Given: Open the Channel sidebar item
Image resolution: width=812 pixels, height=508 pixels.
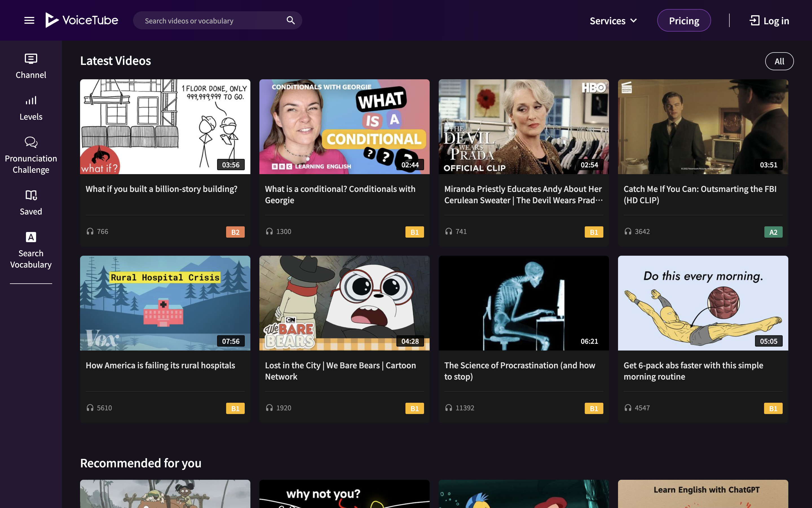Looking at the screenshot, I should pos(31,66).
